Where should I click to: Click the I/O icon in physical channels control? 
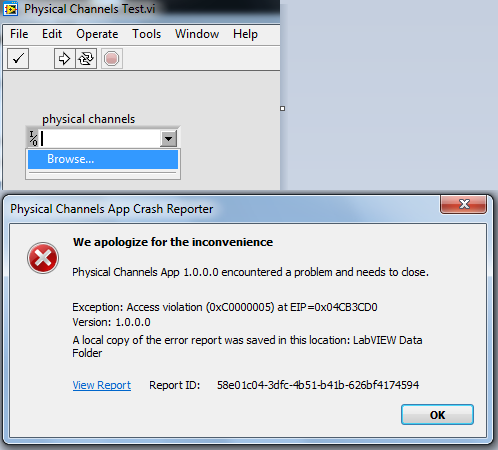pos(33,138)
